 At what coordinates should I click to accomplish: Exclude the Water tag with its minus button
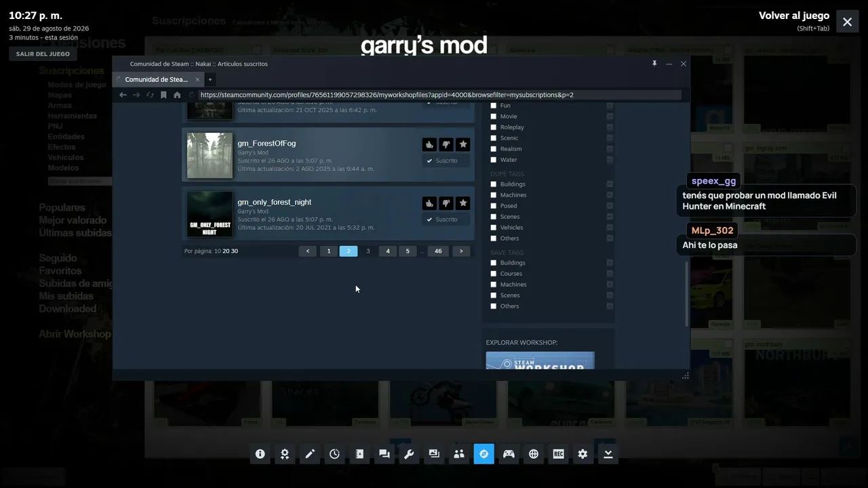coord(610,160)
